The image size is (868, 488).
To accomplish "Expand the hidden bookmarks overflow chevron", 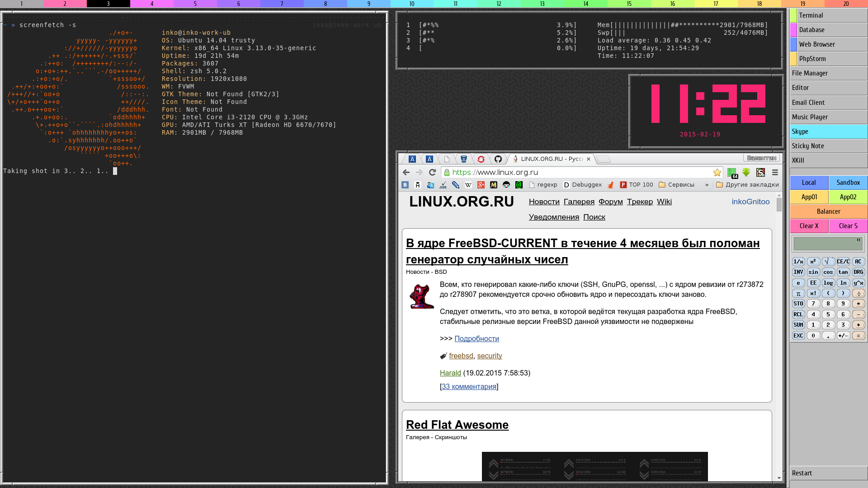I will [707, 185].
